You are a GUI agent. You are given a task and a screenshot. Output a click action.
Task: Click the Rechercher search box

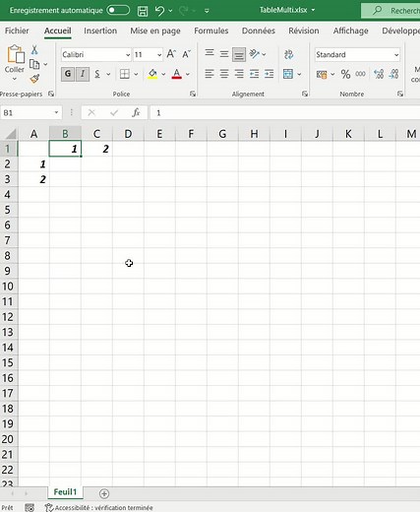(390, 11)
